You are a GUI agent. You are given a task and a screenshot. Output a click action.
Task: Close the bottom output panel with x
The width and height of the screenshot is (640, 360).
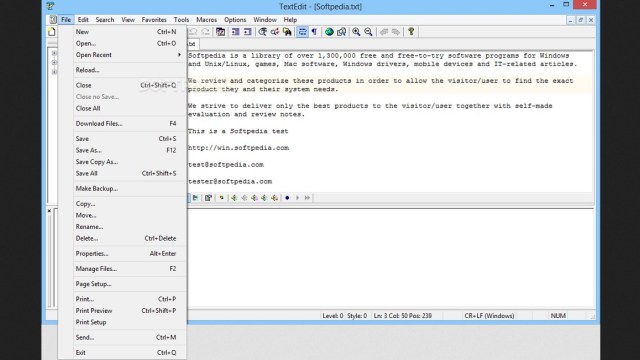pyautogui.click(x=49, y=211)
